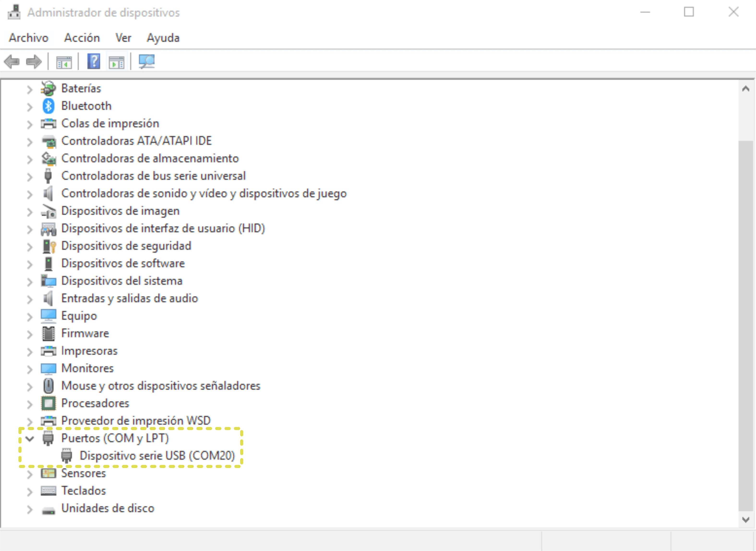Click the Dispositivos de seguridad key icon
Image resolution: width=756 pixels, height=551 pixels.
49,247
